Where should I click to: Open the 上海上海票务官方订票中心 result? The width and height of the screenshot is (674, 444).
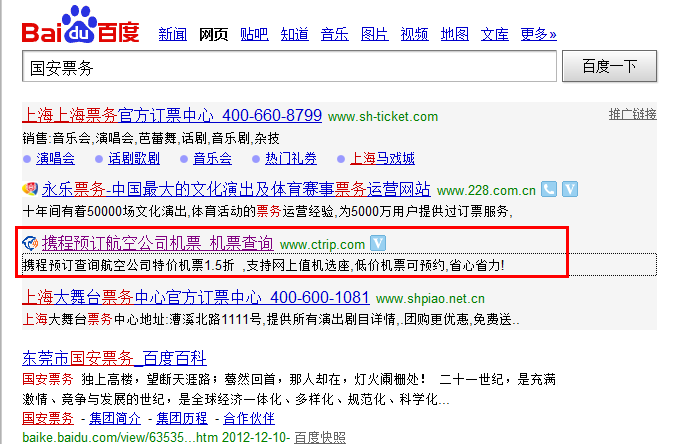click(172, 115)
